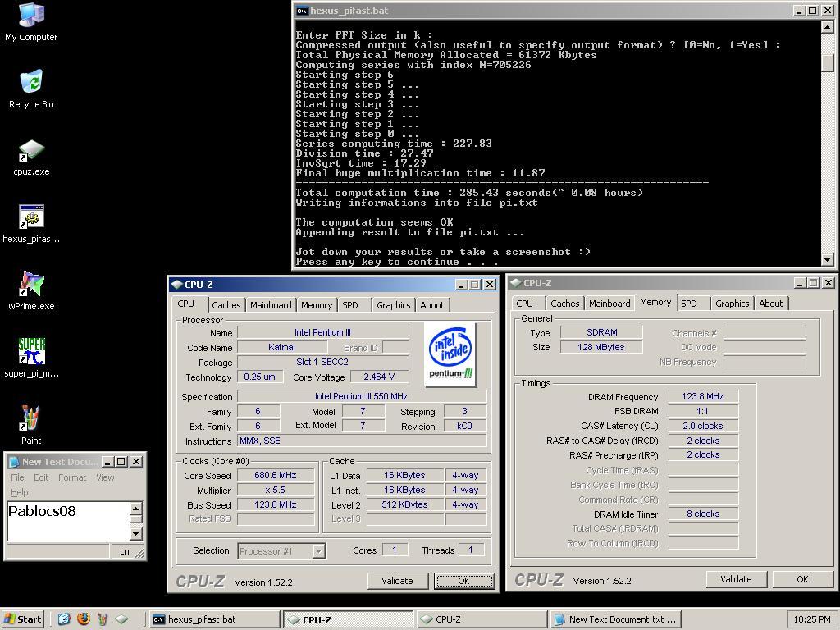Open the Mainboard tab in right CPU-Z
The width and height of the screenshot is (840, 630).
click(609, 304)
